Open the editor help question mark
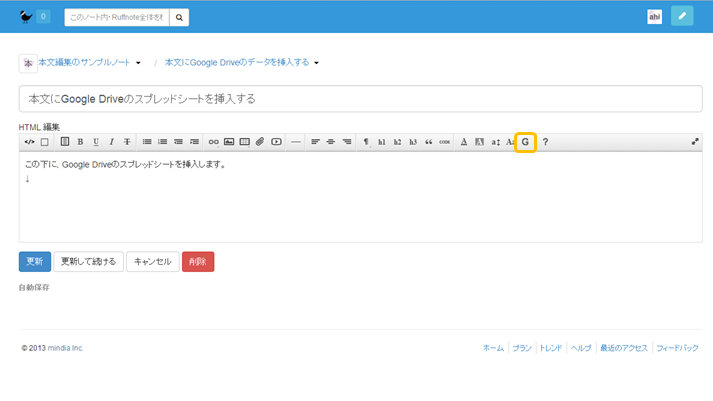The height and width of the screenshot is (401, 713). tap(545, 142)
